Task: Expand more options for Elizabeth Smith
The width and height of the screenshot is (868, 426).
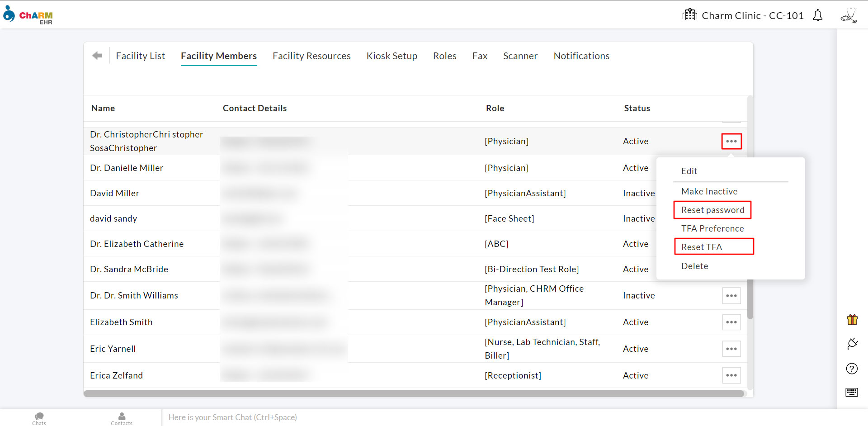Action: [x=731, y=322]
